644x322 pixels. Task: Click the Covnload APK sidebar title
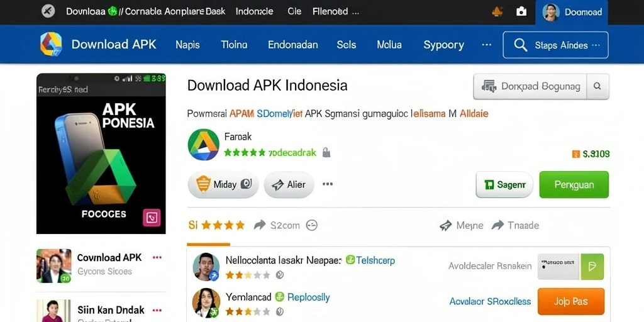coord(109,257)
